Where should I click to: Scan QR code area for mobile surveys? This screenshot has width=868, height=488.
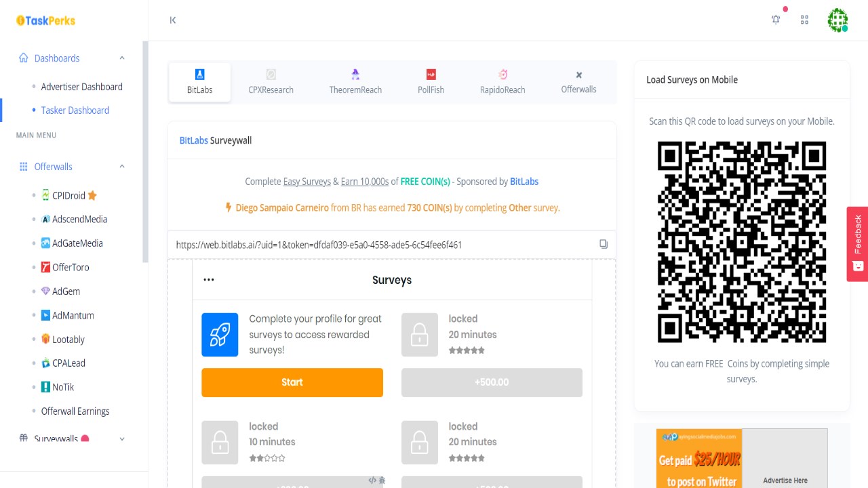[x=741, y=241]
